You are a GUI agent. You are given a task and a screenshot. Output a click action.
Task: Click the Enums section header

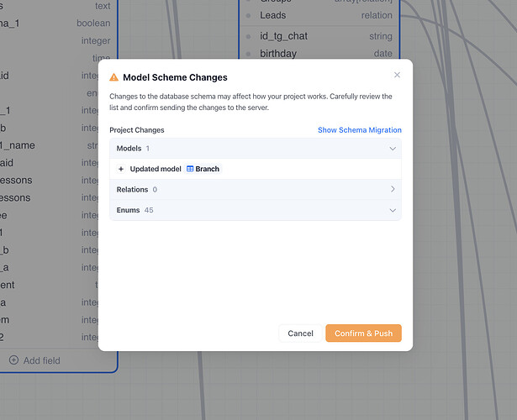[x=256, y=210]
